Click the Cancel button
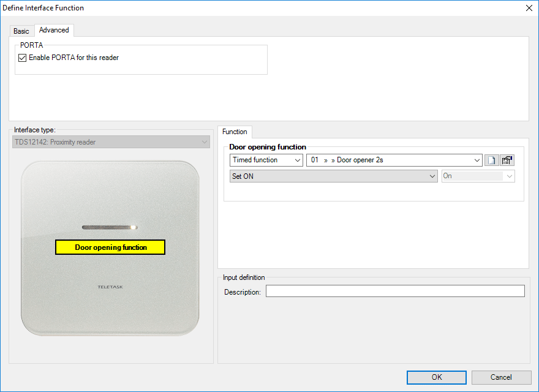The height and width of the screenshot is (392, 539). coord(500,377)
